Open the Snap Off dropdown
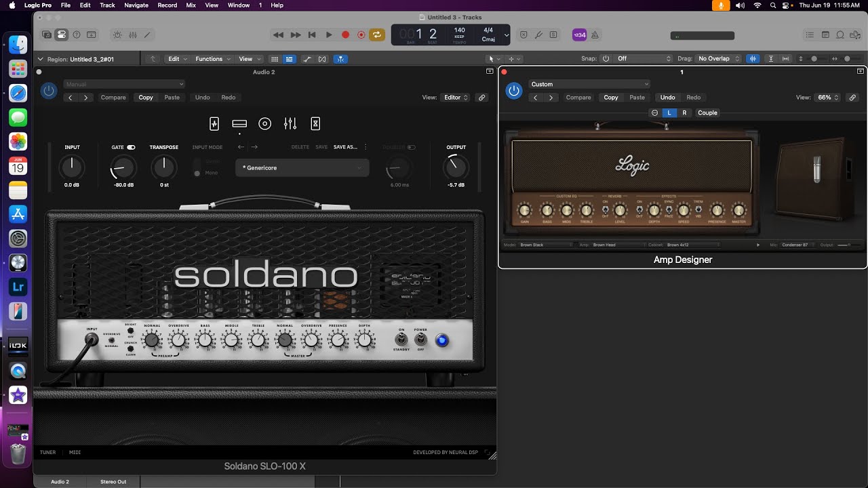868x488 pixels. (x=642, y=58)
